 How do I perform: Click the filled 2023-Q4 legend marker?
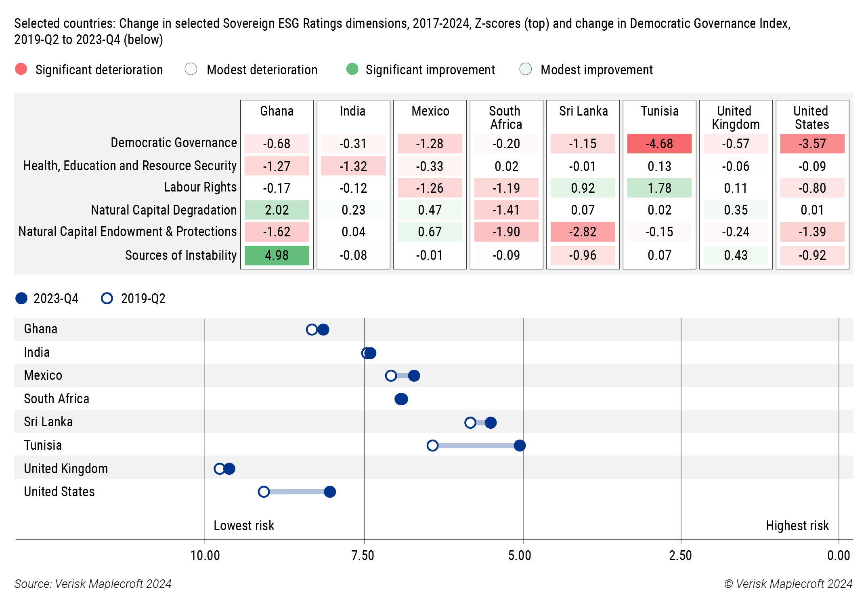point(21,298)
